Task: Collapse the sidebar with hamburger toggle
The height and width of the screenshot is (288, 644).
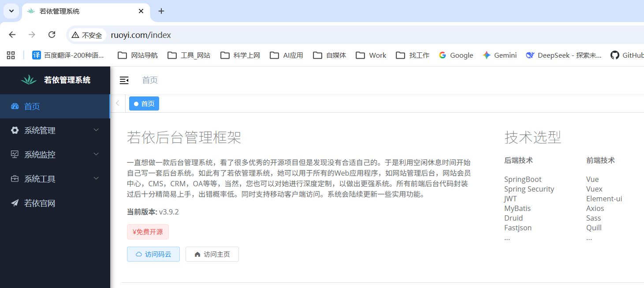Action: (x=124, y=80)
